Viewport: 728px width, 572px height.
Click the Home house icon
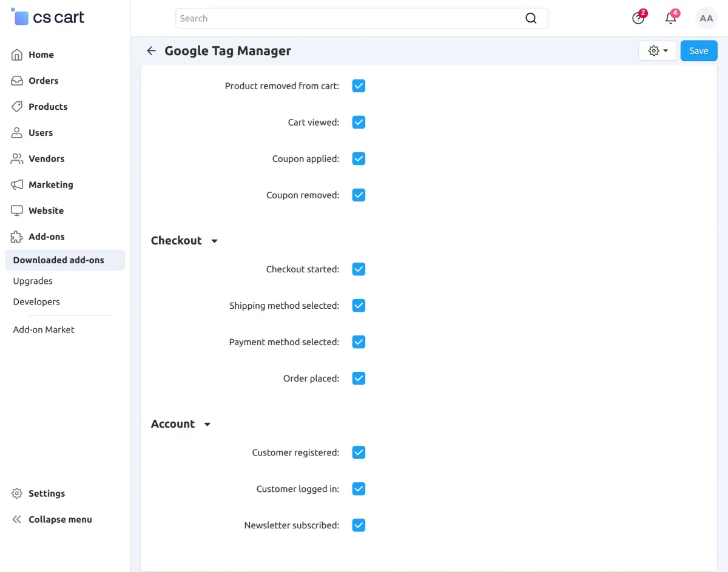[17, 55]
